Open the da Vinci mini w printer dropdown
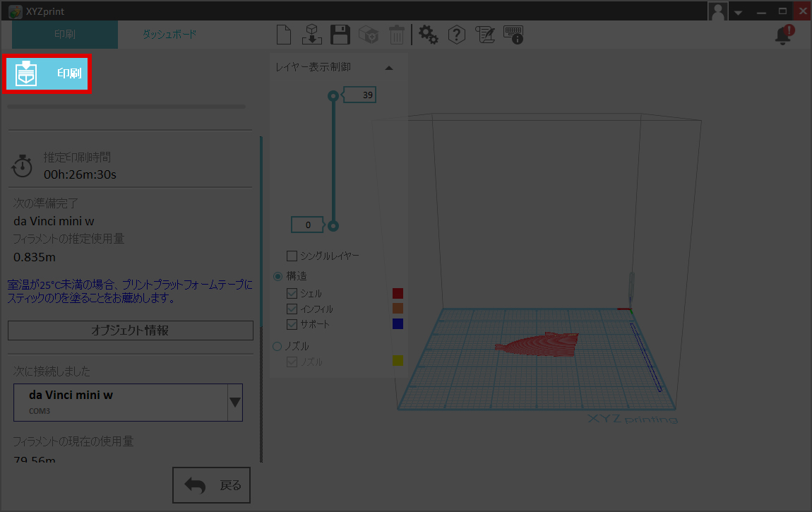 235,403
